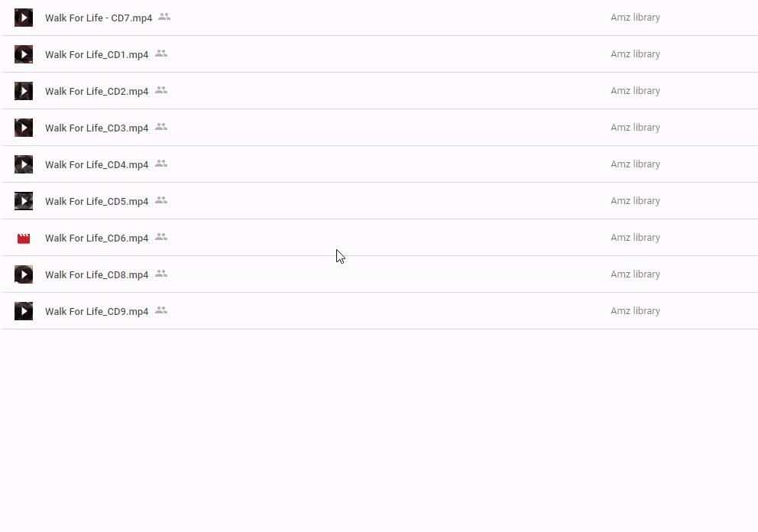Click the shared people icon next to CD1.mp4

click(x=161, y=54)
